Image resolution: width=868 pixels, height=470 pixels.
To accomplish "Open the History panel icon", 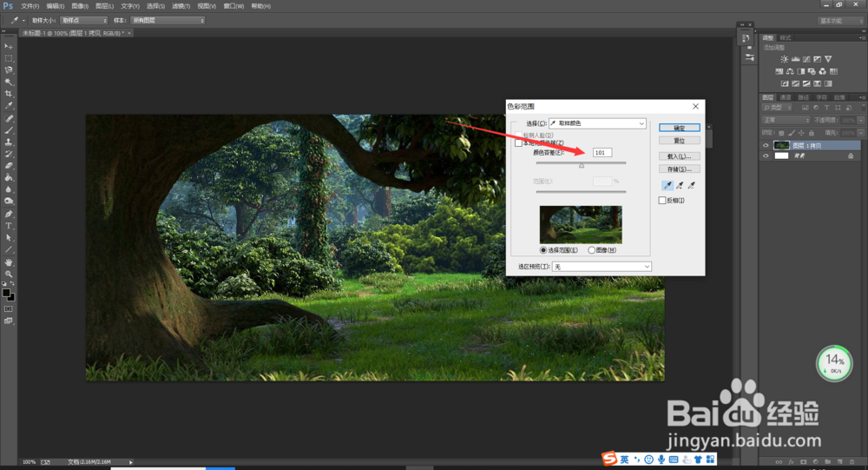I will click(x=746, y=38).
